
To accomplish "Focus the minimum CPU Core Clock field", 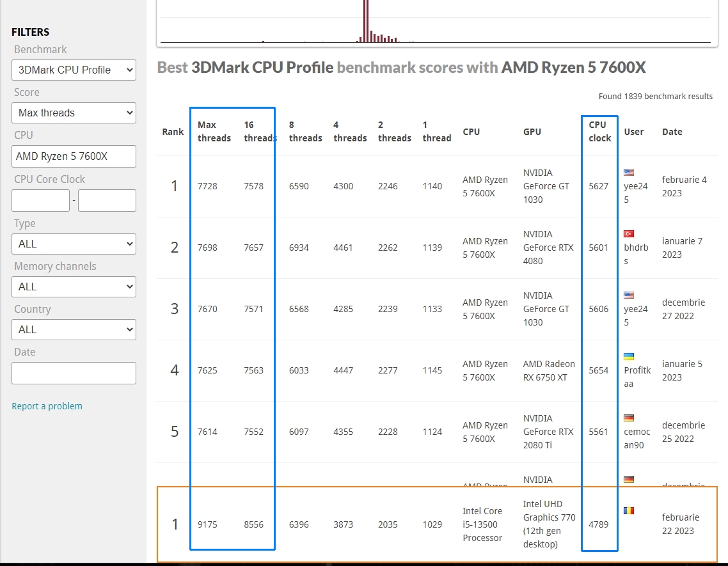I will pos(40,200).
